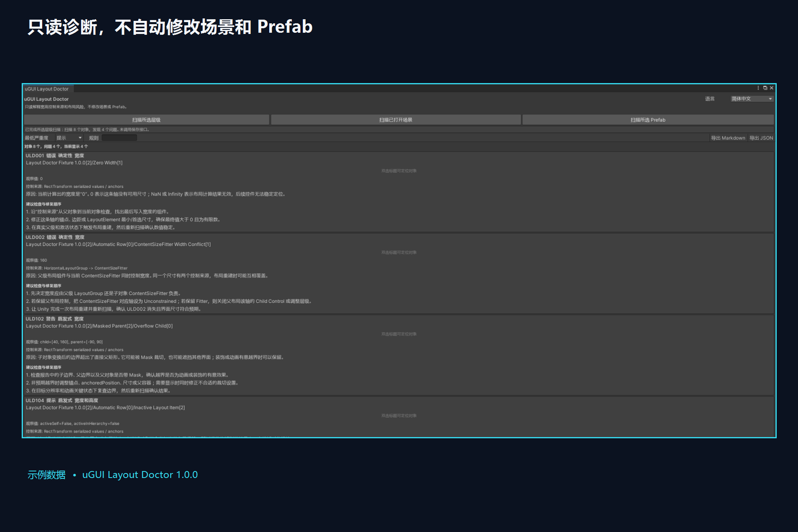Click the 规则 filter input field
This screenshot has width=798, height=532.
coord(119,138)
